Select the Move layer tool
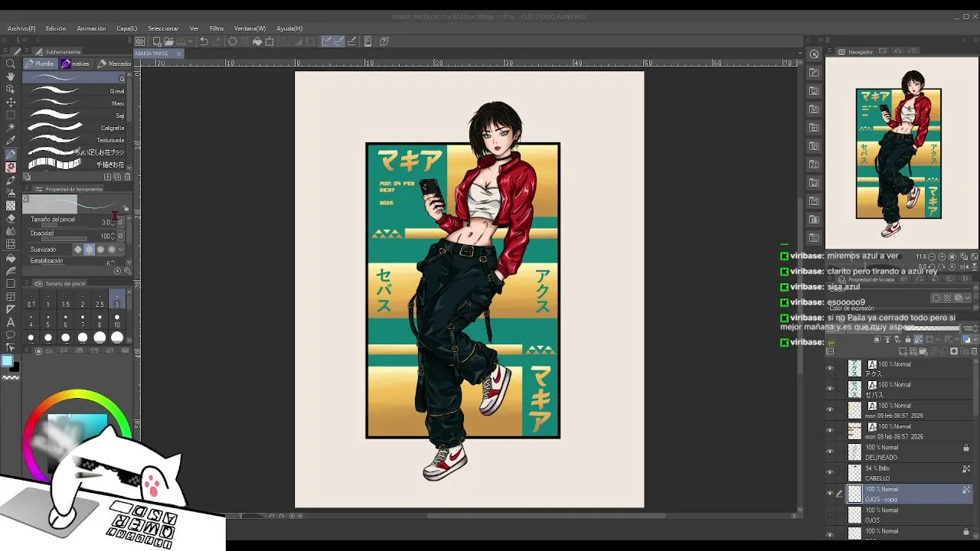This screenshot has height=551, width=980. pyautogui.click(x=11, y=102)
